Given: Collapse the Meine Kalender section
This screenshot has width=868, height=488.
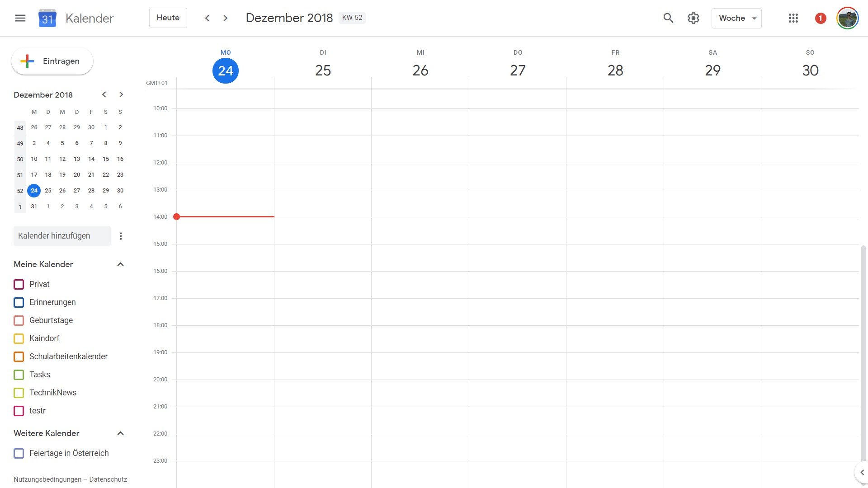Looking at the screenshot, I should pos(120,264).
